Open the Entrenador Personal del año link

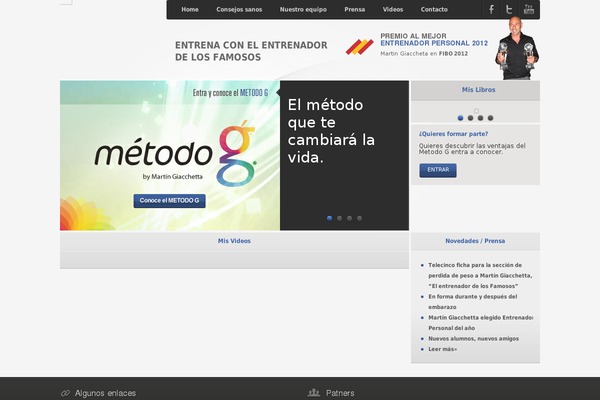click(480, 323)
